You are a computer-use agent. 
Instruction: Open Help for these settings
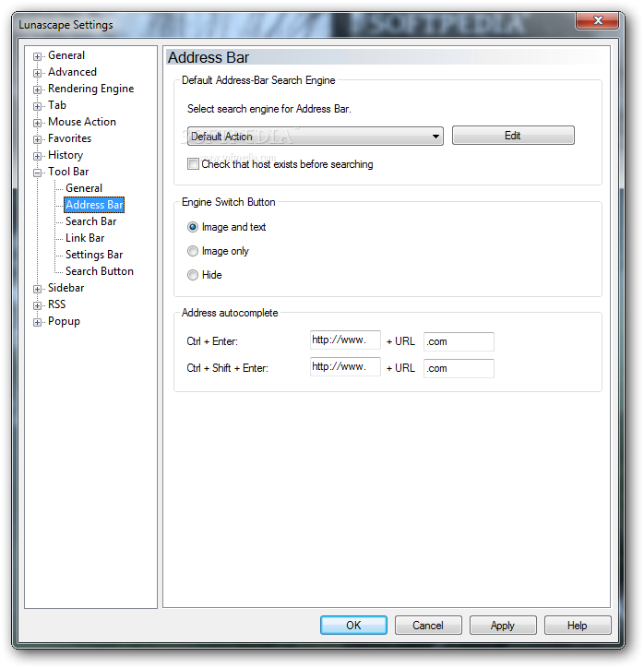coord(578,625)
